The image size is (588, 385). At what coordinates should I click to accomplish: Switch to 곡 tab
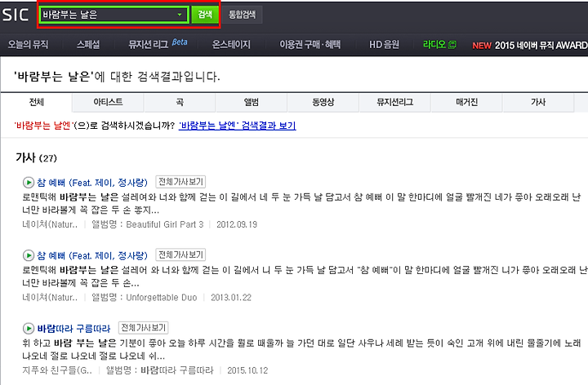[x=180, y=102]
